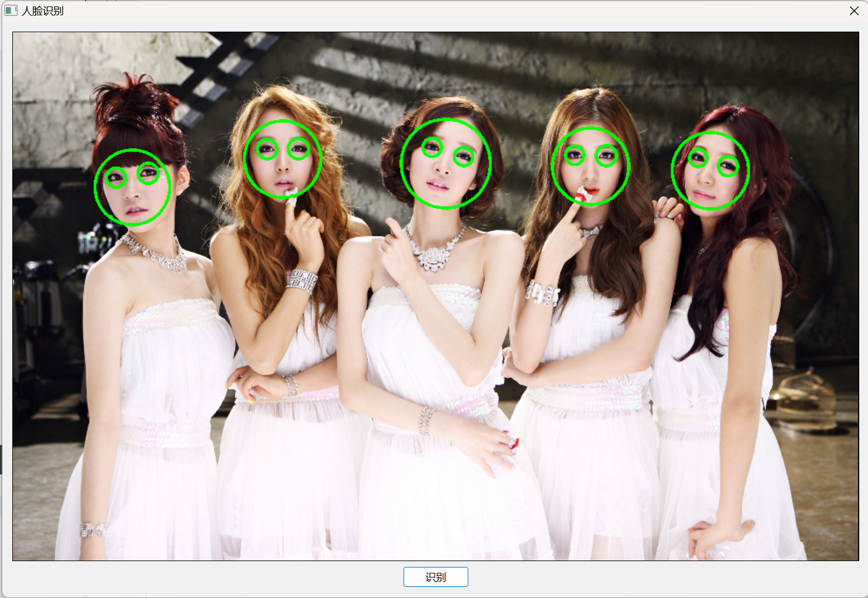Click left eye circle on rightmost face
868x598 pixels.
pos(698,158)
